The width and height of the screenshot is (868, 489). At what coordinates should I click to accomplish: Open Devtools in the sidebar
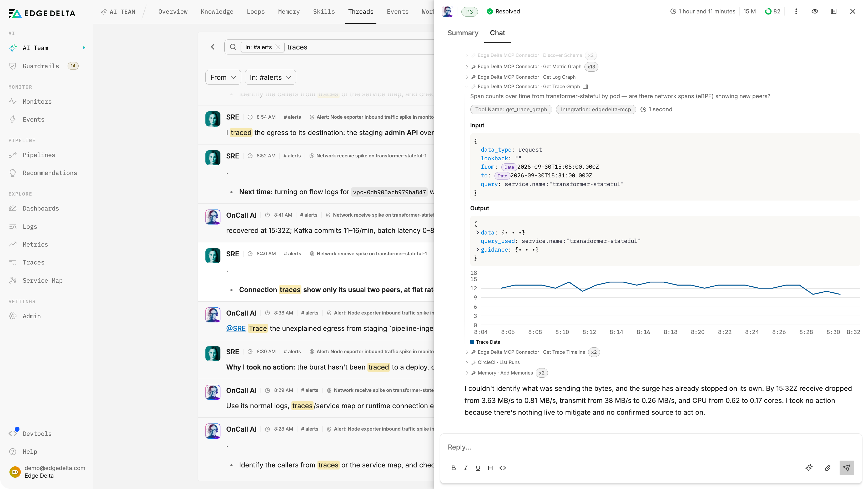point(37,434)
